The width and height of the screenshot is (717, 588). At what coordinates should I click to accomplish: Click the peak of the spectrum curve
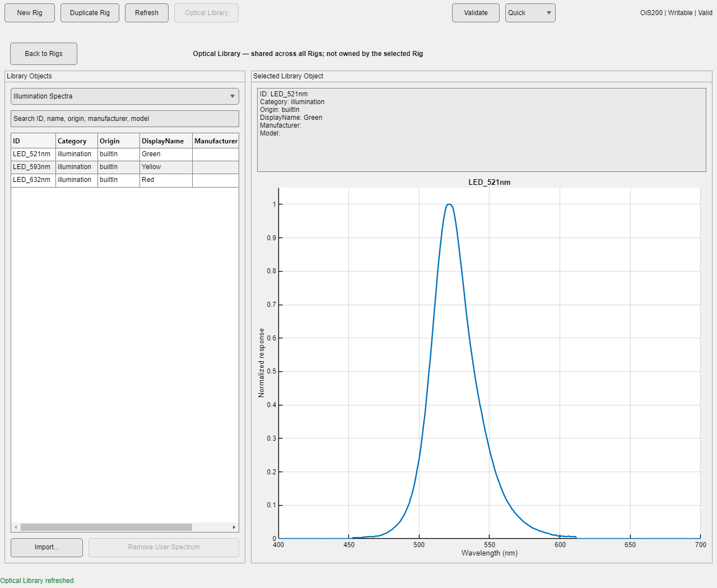pyautogui.click(x=449, y=204)
